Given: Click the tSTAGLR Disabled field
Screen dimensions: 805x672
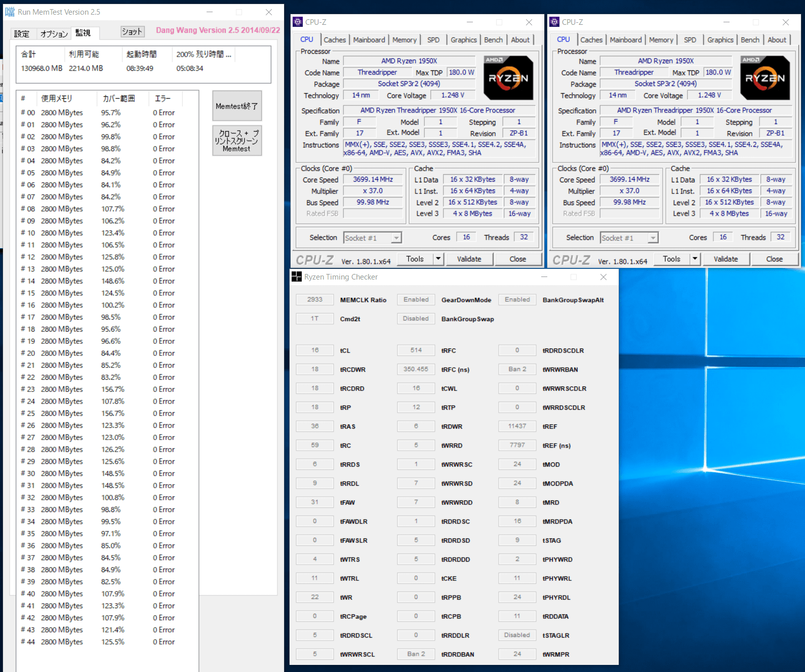Looking at the screenshot, I should pyautogui.click(x=517, y=635).
